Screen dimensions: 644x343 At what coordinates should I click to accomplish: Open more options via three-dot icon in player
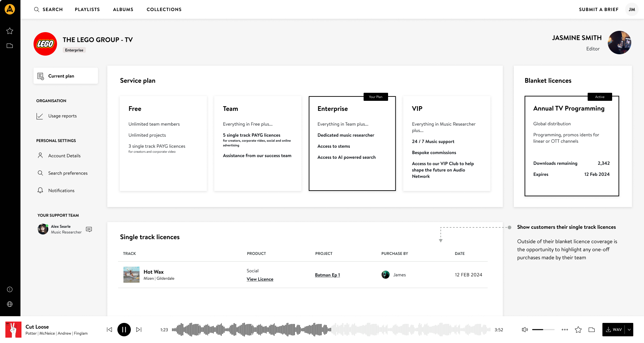(565, 330)
